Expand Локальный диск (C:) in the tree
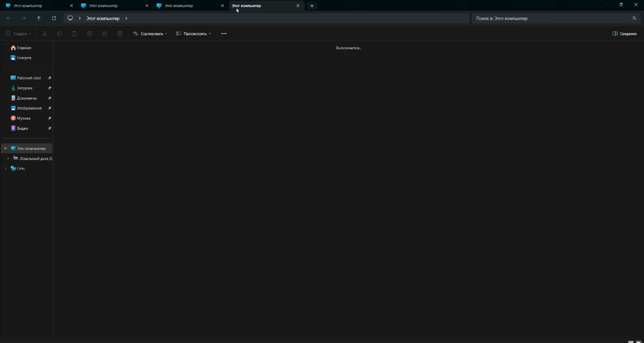Viewport: 644px width, 343px height. coord(8,158)
